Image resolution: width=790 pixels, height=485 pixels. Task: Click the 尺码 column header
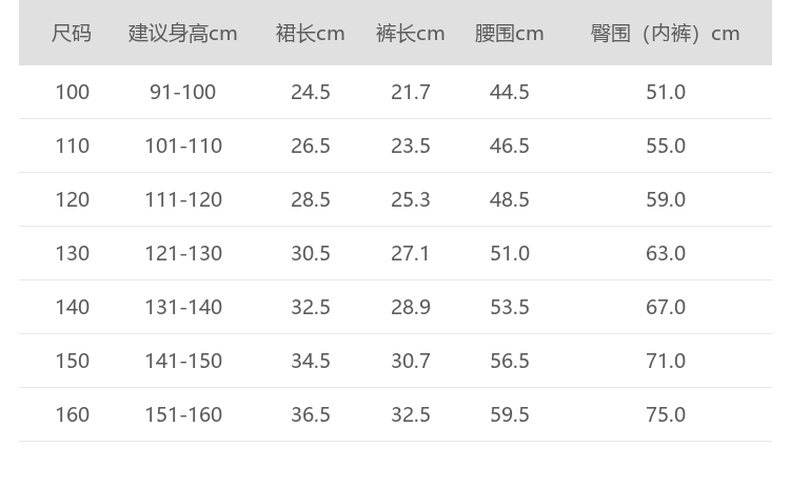pos(72,33)
